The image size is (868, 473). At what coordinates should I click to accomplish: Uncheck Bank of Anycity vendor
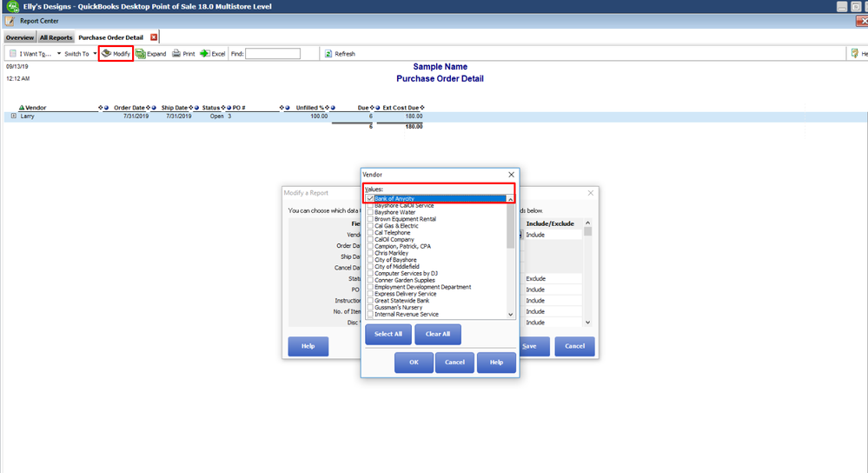(370, 198)
